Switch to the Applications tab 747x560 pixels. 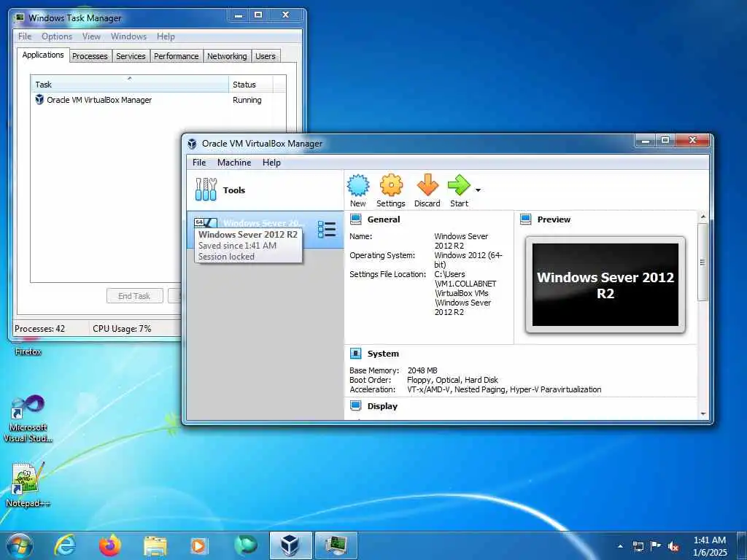click(43, 55)
